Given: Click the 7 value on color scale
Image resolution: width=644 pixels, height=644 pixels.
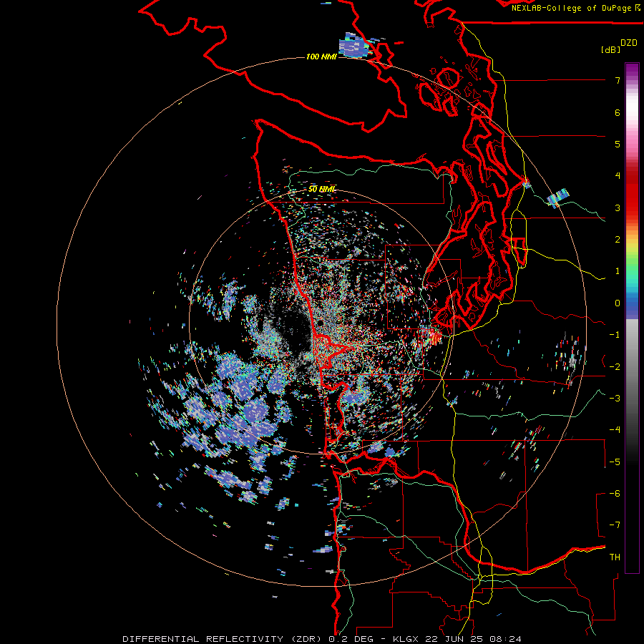Looking at the screenshot, I should click(618, 80).
